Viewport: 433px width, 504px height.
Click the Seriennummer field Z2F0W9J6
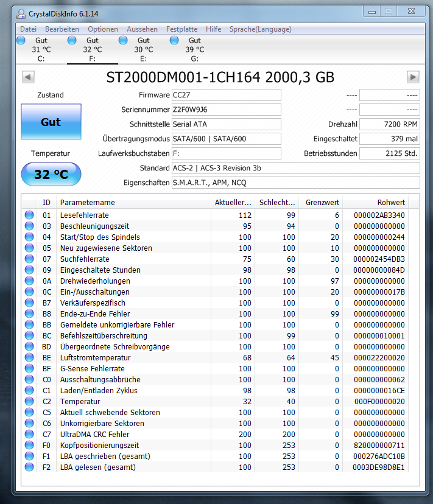tap(226, 110)
